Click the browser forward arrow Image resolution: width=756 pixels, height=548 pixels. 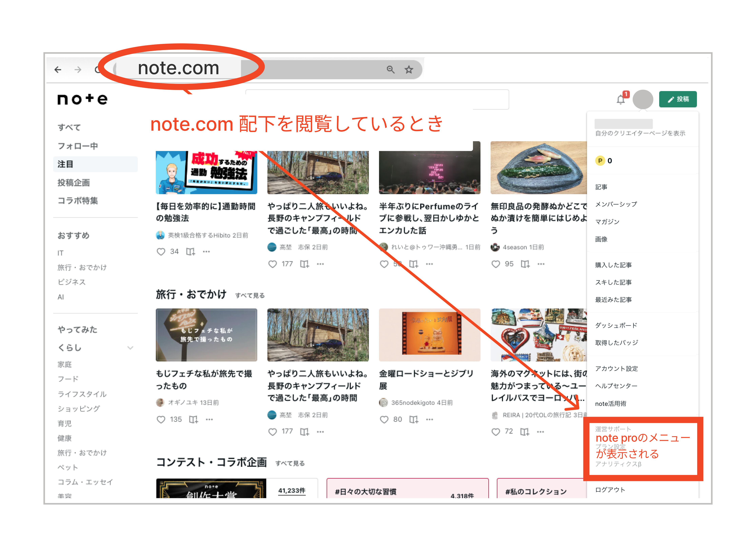(x=78, y=70)
